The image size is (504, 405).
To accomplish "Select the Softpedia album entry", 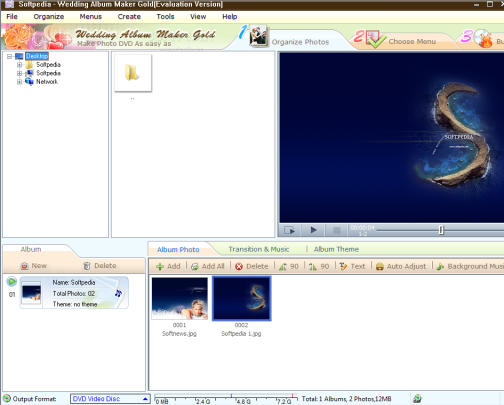I will 74,293.
